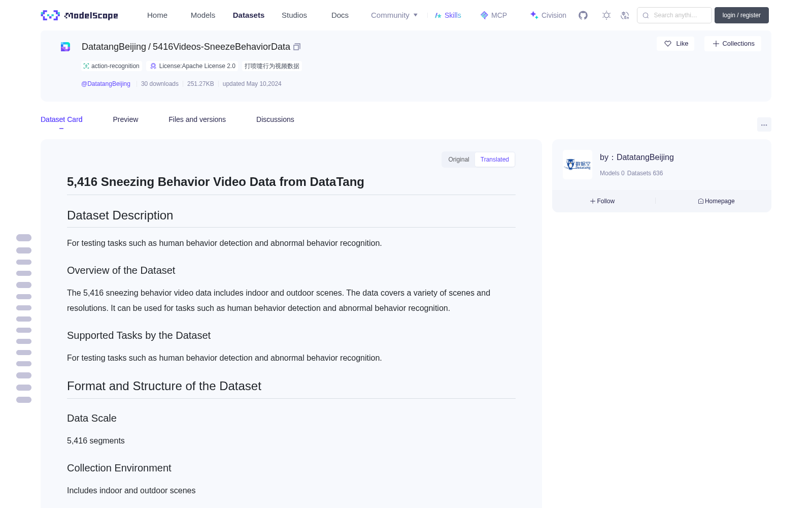Jump to last outline marker in sidebar
The image size is (812, 508).
pyautogui.click(x=24, y=400)
